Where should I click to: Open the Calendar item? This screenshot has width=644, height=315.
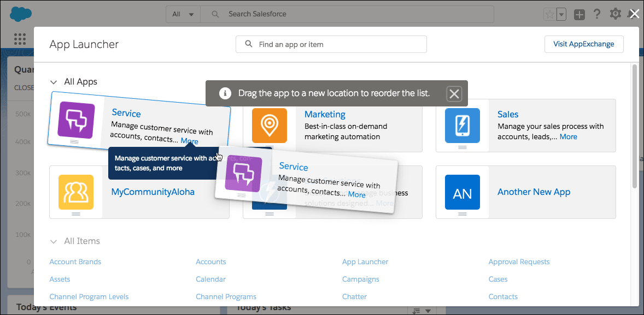click(210, 280)
